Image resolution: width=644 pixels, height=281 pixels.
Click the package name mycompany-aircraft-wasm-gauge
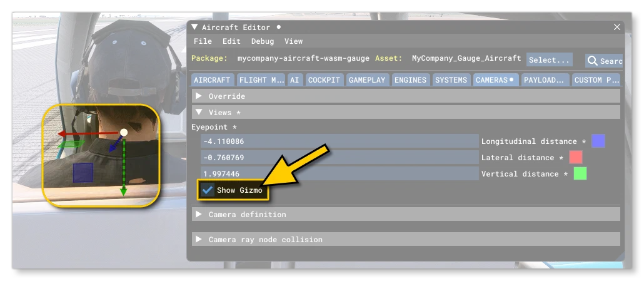(303, 58)
